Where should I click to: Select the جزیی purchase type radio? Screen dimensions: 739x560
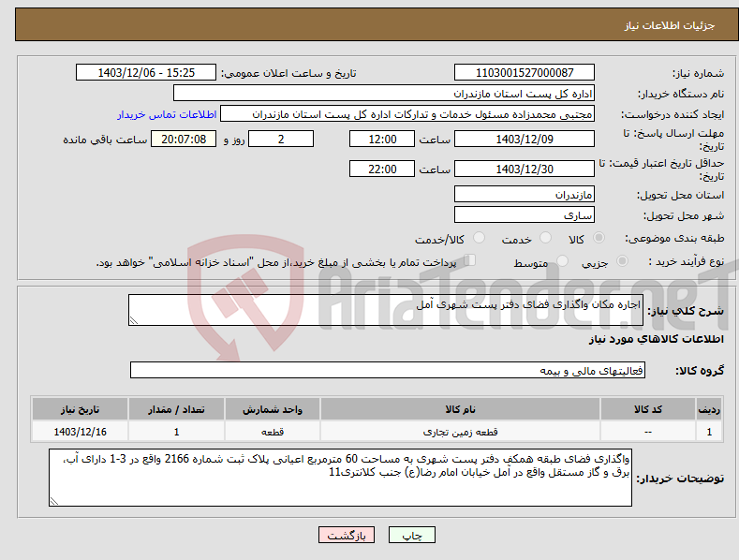click(622, 260)
